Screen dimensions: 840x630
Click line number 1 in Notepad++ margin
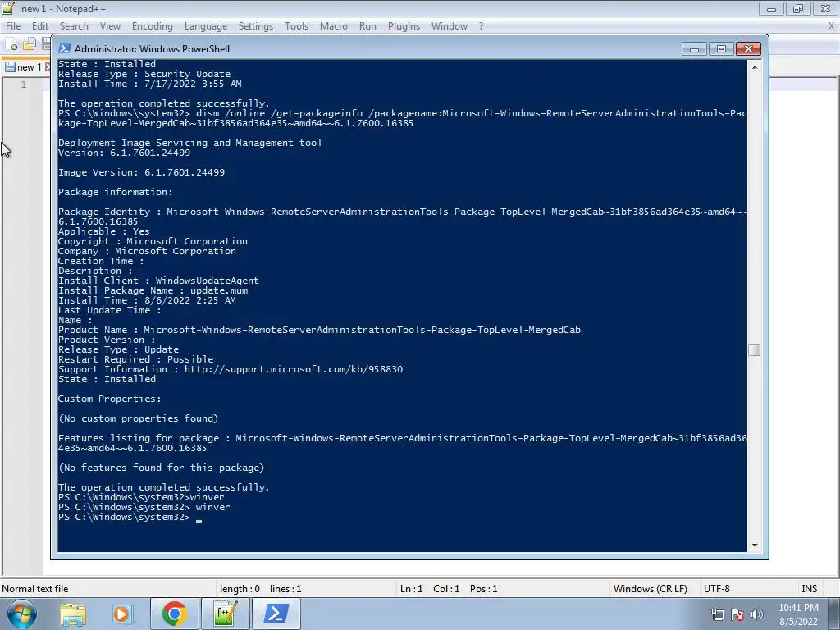click(x=23, y=84)
